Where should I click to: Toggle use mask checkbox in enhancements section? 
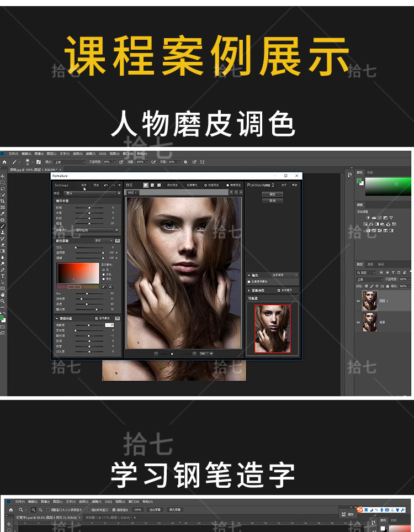pyautogui.click(x=96, y=319)
